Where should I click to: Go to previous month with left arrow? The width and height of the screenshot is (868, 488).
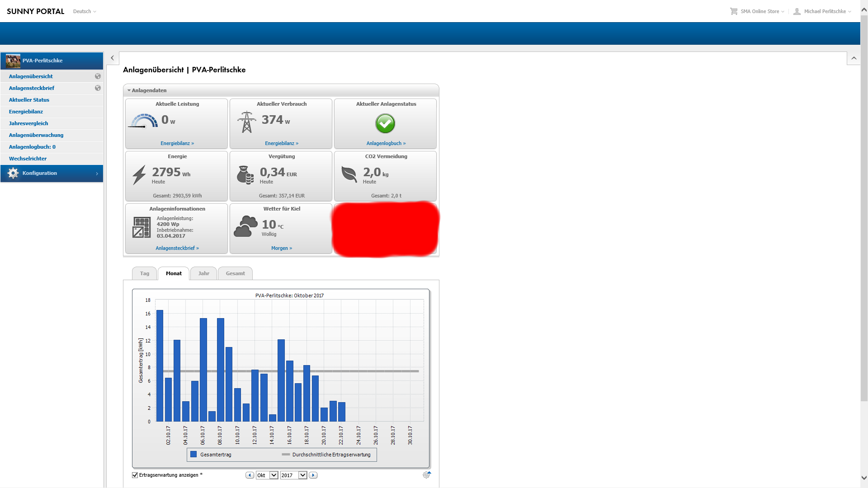[250, 475]
